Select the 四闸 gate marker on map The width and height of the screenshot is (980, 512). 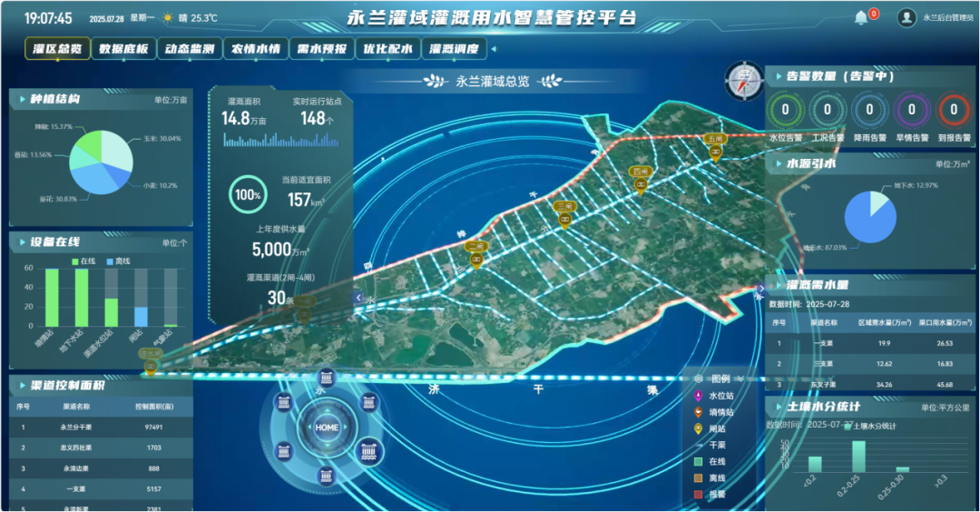click(640, 180)
